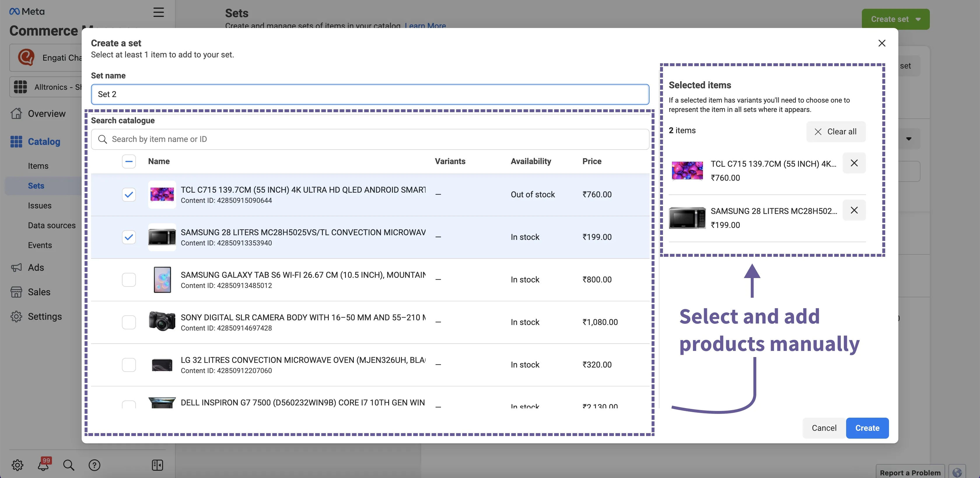
Task: Open the Issues section
Action: pyautogui.click(x=40, y=205)
